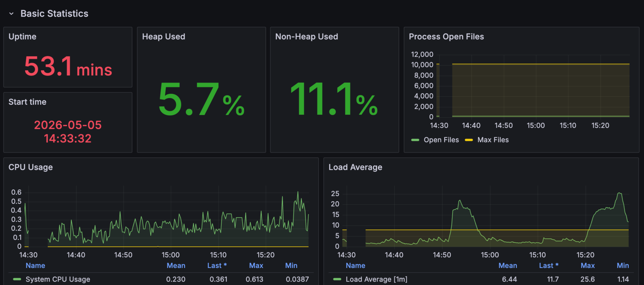Collapse the Basic Statistics row chevron
This screenshot has height=285, width=644.
(x=11, y=13)
